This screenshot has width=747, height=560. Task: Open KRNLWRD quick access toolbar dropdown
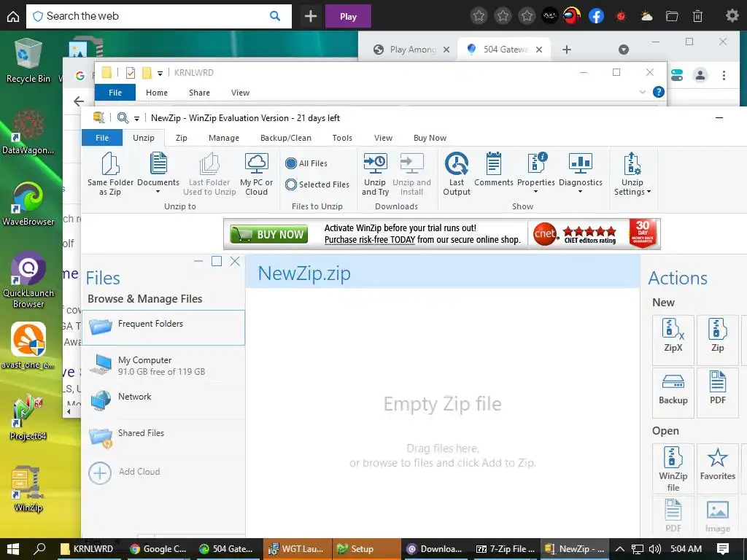[160, 74]
